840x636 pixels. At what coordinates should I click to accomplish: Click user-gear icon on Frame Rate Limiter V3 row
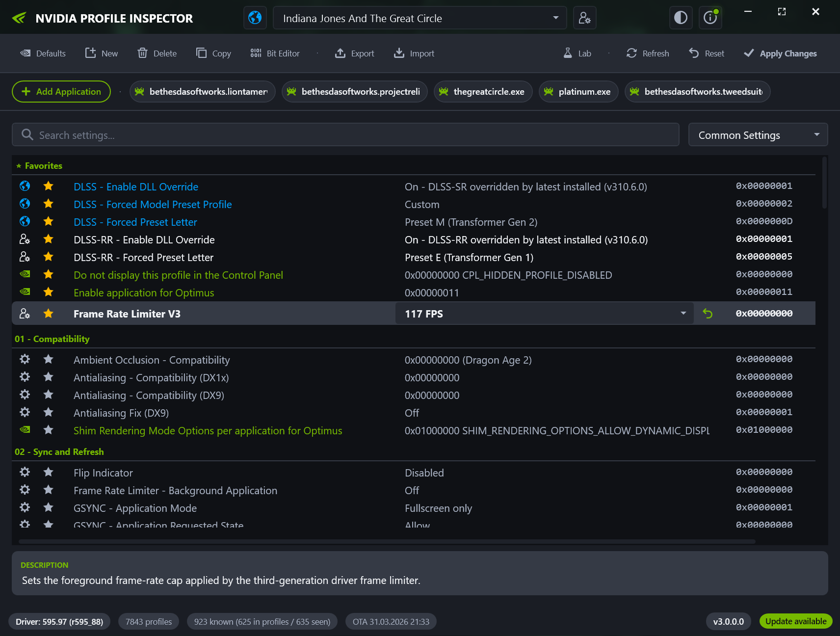click(25, 314)
